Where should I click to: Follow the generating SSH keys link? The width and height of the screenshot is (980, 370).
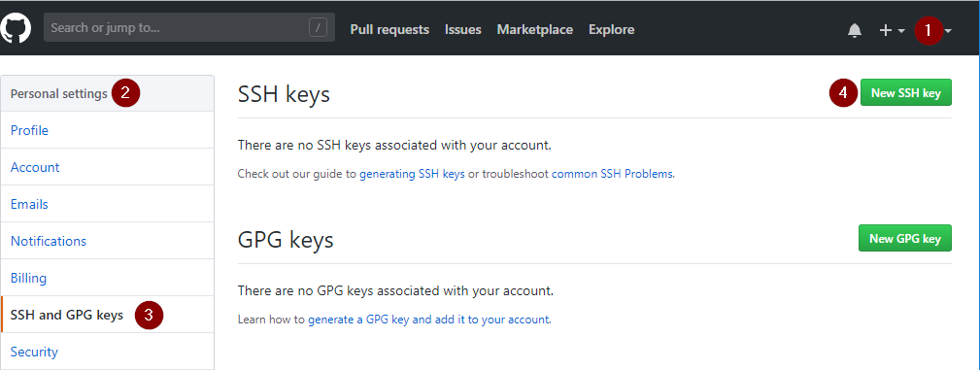[x=412, y=174]
